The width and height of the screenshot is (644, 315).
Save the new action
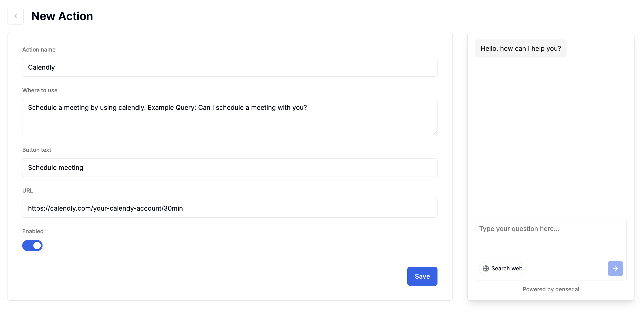coord(422,276)
